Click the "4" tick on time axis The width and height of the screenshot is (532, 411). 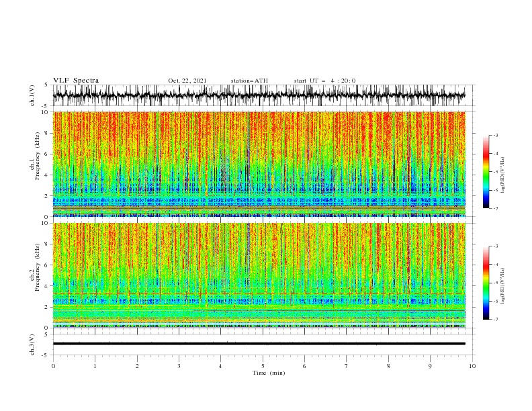pyautogui.click(x=220, y=366)
